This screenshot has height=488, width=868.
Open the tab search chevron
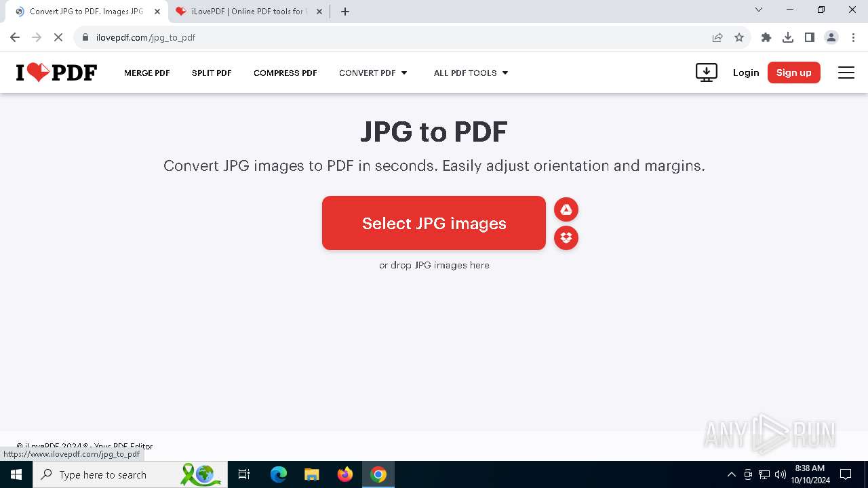tap(759, 9)
